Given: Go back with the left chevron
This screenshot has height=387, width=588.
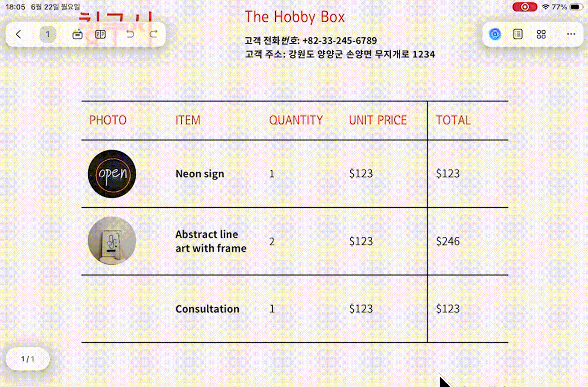Looking at the screenshot, I should point(18,34).
